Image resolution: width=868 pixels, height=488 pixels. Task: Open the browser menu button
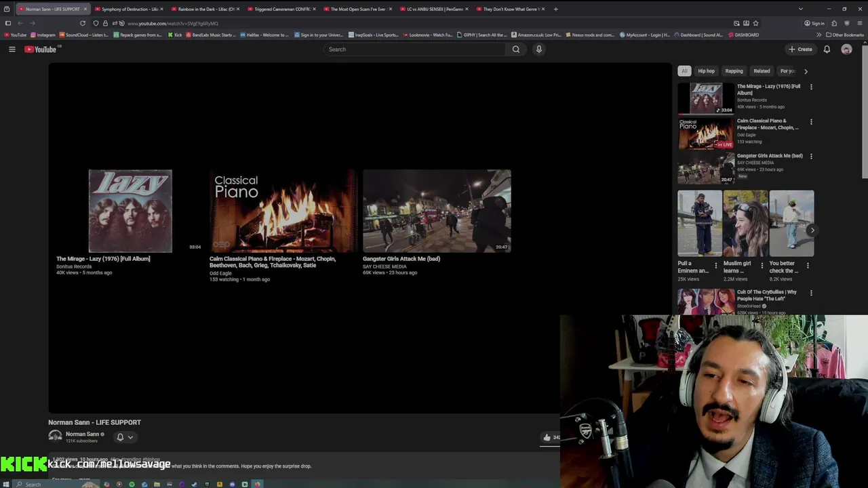(x=860, y=23)
